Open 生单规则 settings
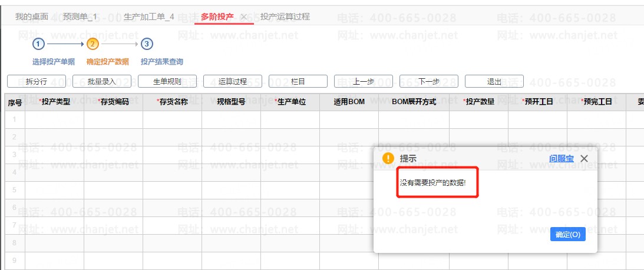The width and height of the screenshot is (644, 270). click(167, 81)
